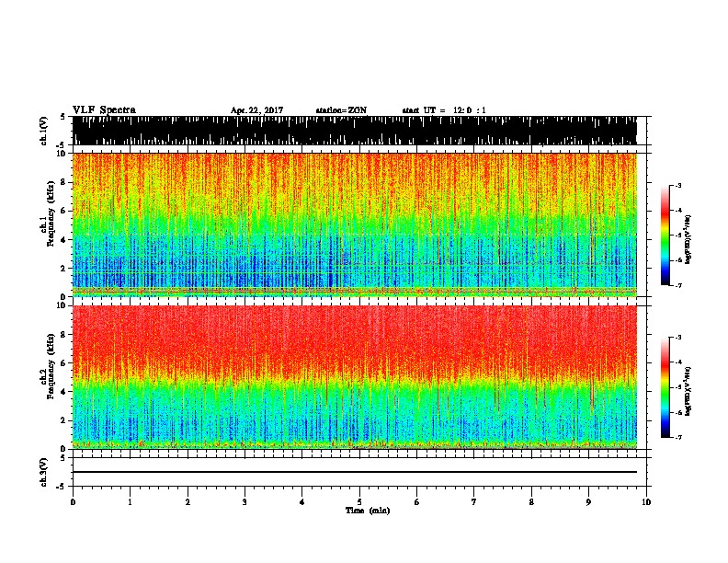Click the ch.2 frequency axis "2" tick label
728x563 pixels.
(x=64, y=420)
